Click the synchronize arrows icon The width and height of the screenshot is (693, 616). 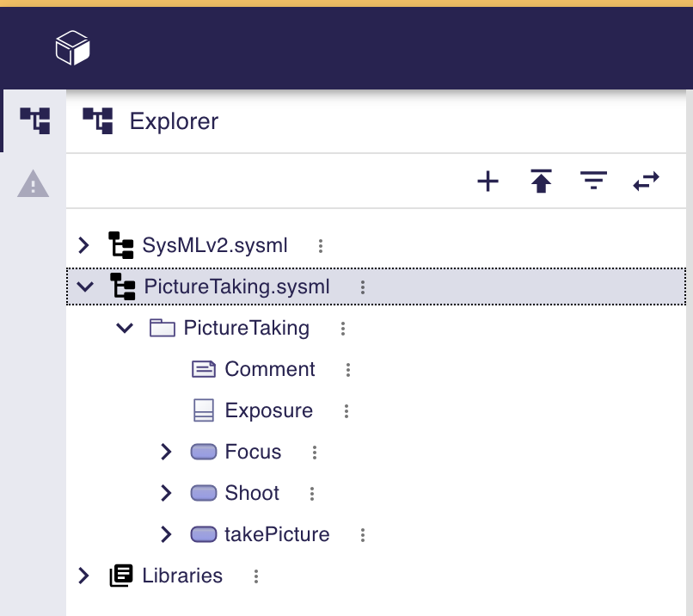[646, 181]
